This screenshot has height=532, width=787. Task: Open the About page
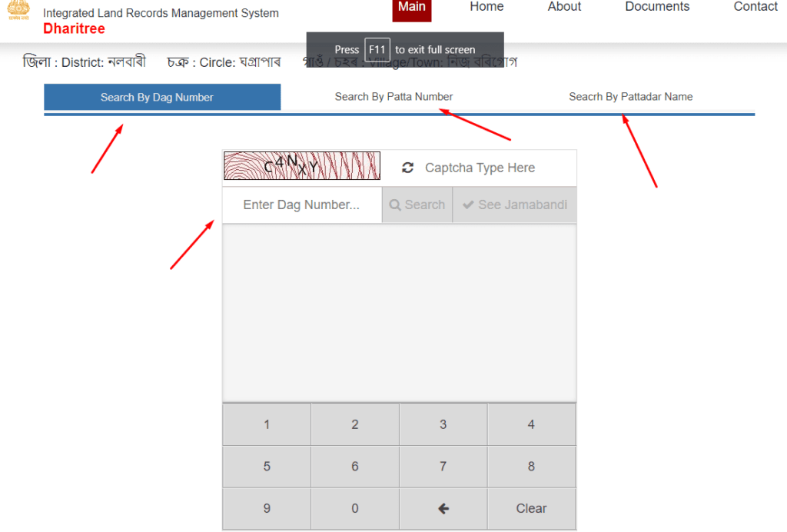pyautogui.click(x=564, y=7)
